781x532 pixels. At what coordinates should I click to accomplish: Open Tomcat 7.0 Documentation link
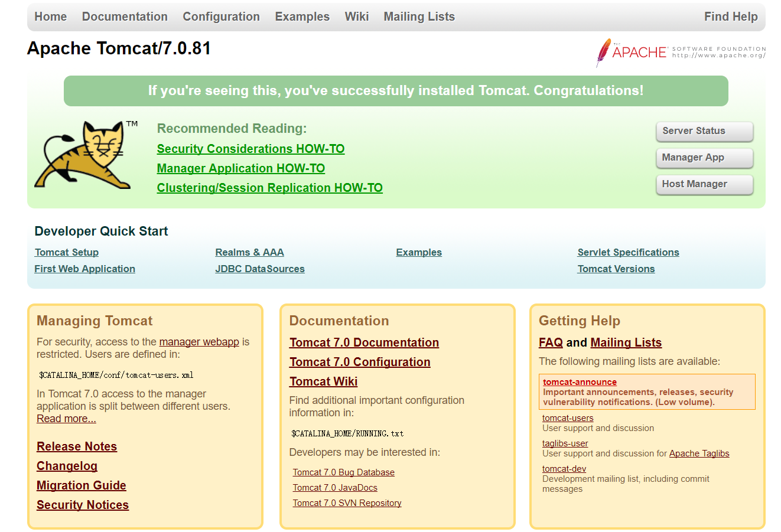[364, 342]
